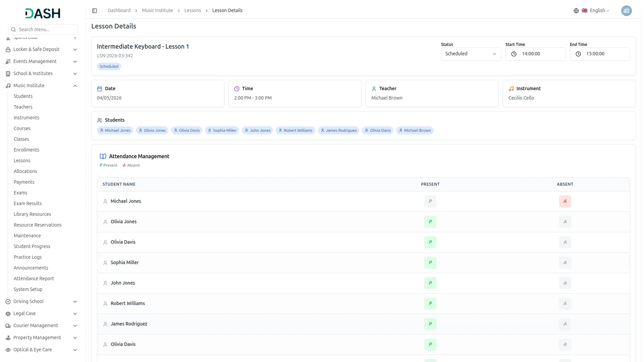The height and width of the screenshot is (362, 644).
Task: Mark Olivia Jones as absent
Action: [x=565, y=222]
